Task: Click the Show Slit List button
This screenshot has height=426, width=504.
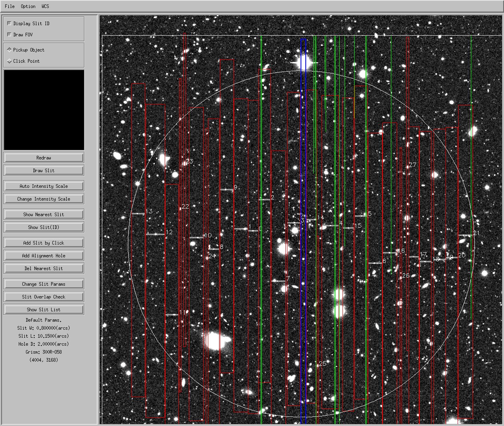Action: click(44, 309)
